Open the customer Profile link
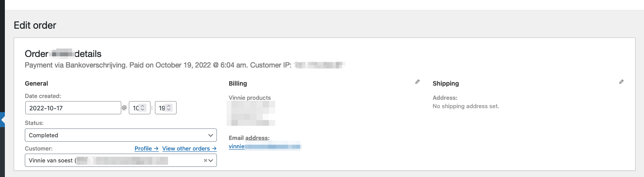The image size is (644, 177). click(x=147, y=148)
